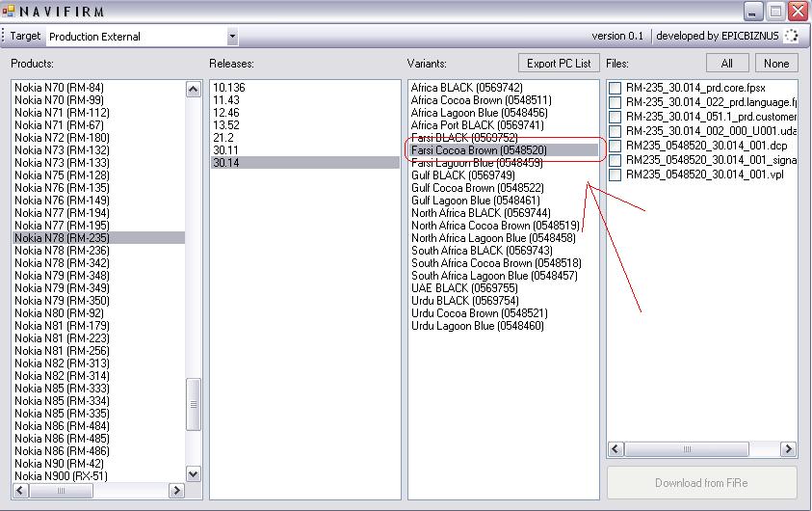Select Nokia N82 (RM-313) product
This screenshot has width=812, height=511.
click(98, 363)
